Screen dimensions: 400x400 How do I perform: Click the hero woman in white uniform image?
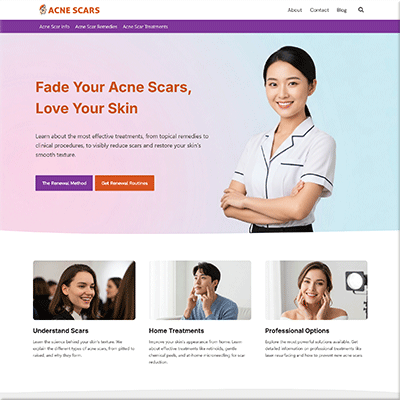point(278,139)
